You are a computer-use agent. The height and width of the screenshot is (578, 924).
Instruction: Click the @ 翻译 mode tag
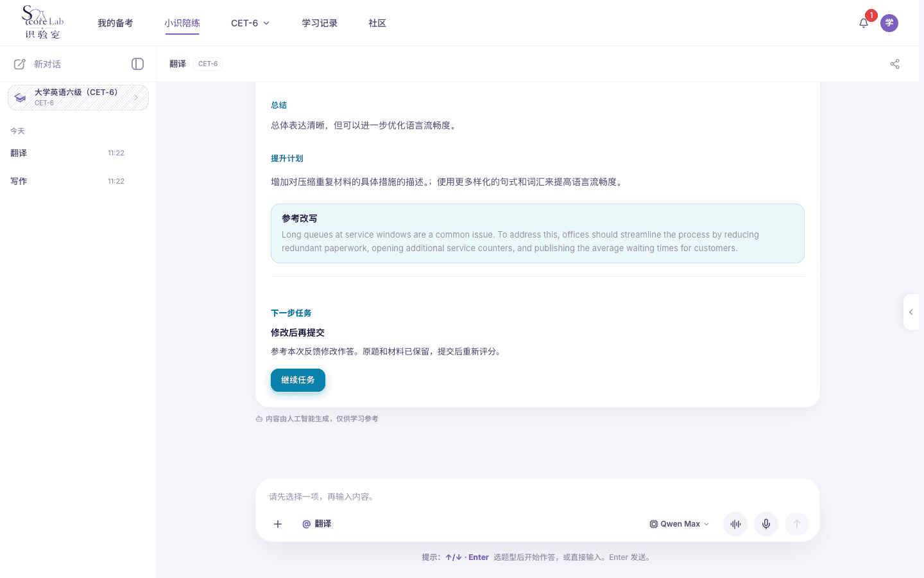(x=317, y=524)
